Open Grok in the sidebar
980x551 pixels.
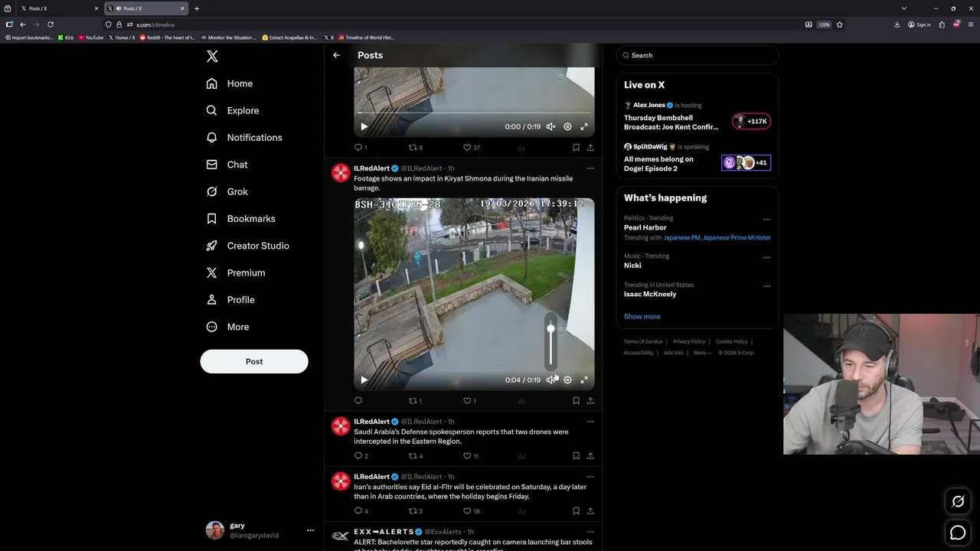pyautogui.click(x=227, y=191)
